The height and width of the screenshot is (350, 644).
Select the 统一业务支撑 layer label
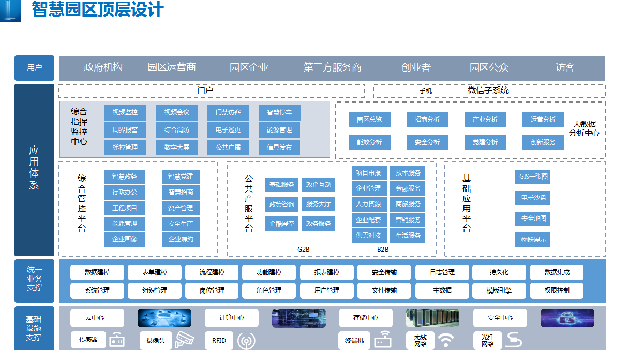(x=35, y=281)
